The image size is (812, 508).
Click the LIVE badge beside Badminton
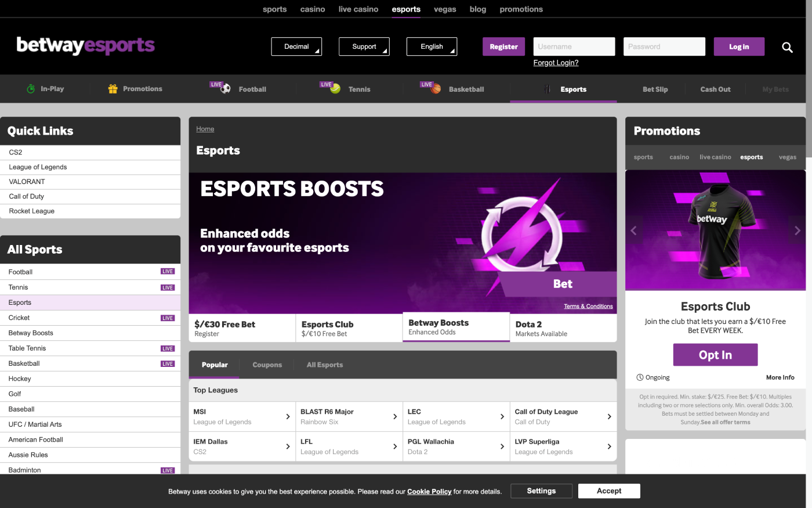click(168, 470)
